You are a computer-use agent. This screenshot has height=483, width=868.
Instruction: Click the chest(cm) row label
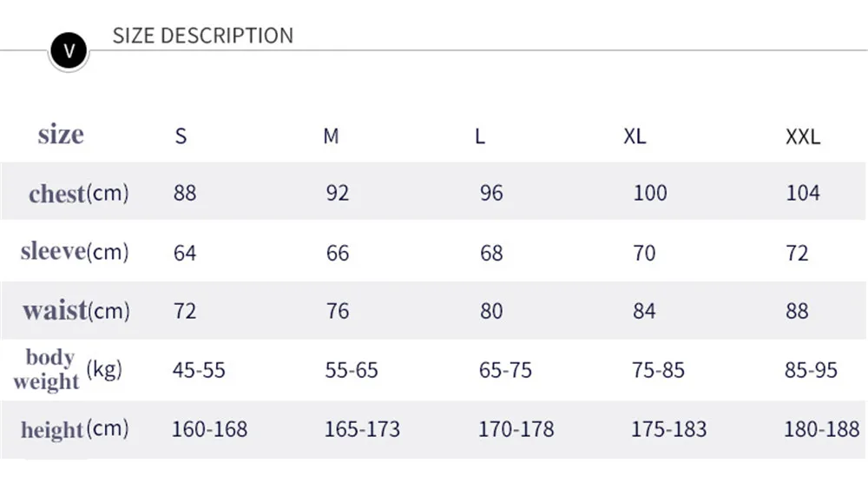78,193
